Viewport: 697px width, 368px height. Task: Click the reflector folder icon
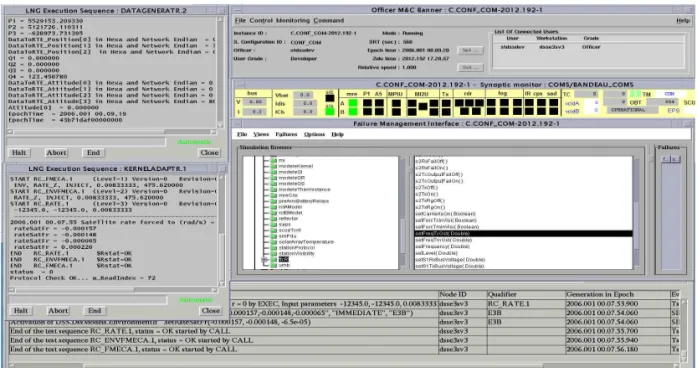tap(274, 218)
